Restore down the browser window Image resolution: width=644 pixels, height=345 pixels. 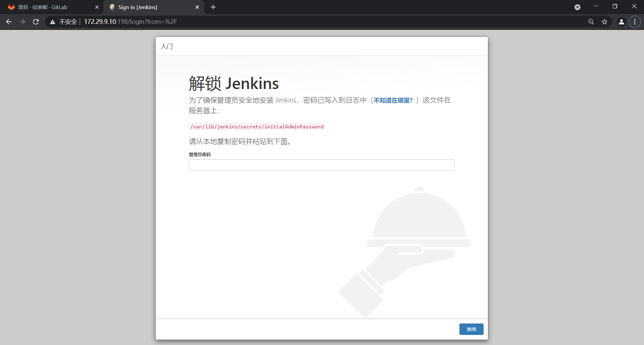pyautogui.click(x=615, y=6)
